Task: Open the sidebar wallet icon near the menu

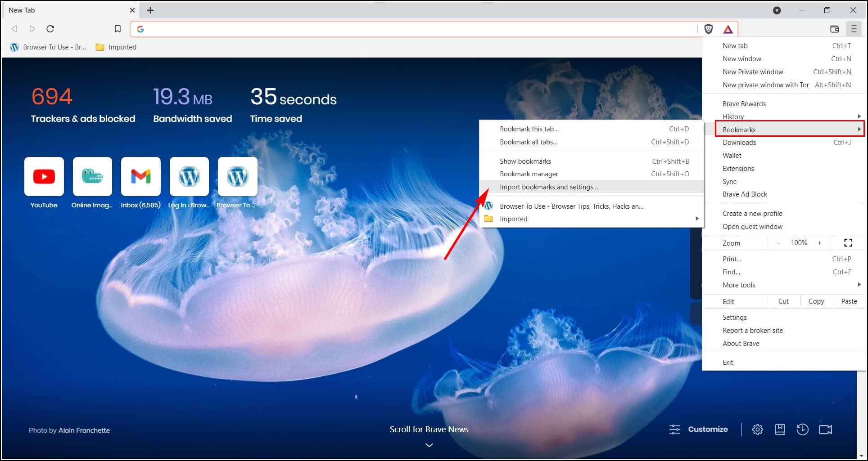Action: click(x=835, y=29)
